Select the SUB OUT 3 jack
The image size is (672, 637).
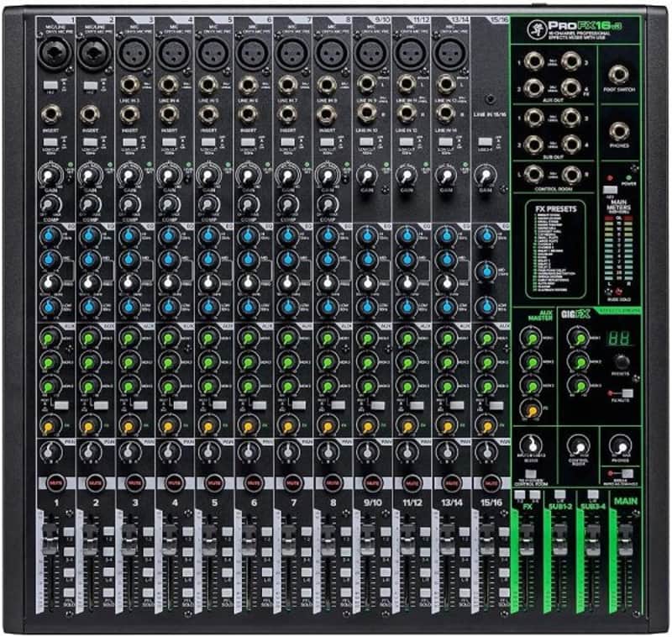pyautogui.click(x=571, y=117)
